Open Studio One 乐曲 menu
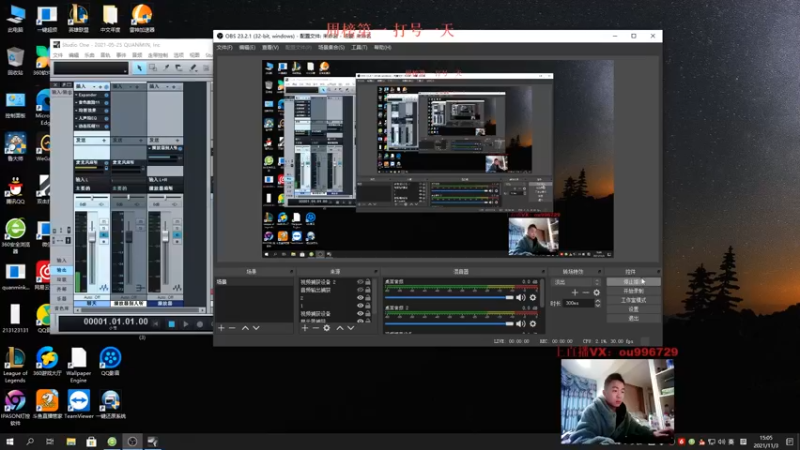Image resolution: width=800 pixels, height=450 pixels. (89, 55)
